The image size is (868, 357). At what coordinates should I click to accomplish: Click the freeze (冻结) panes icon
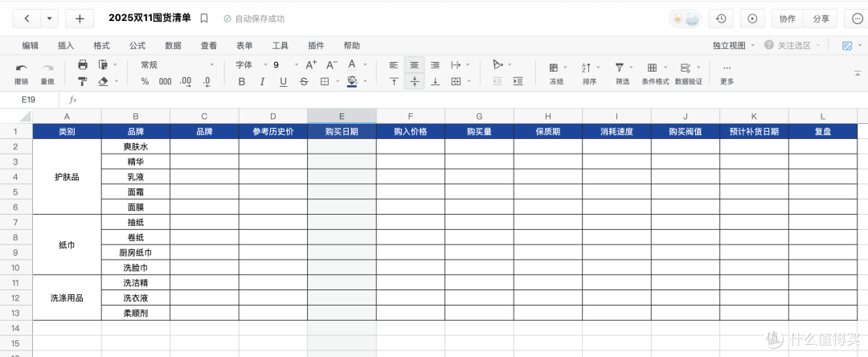coord(554,68)
